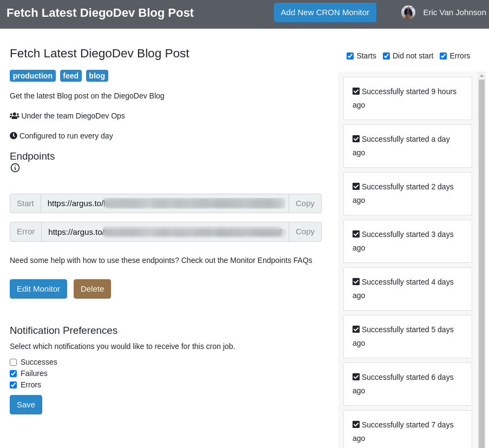489x448 pixels.
Task: Enable Successes notifications checkbox
Action: point(13,363)
